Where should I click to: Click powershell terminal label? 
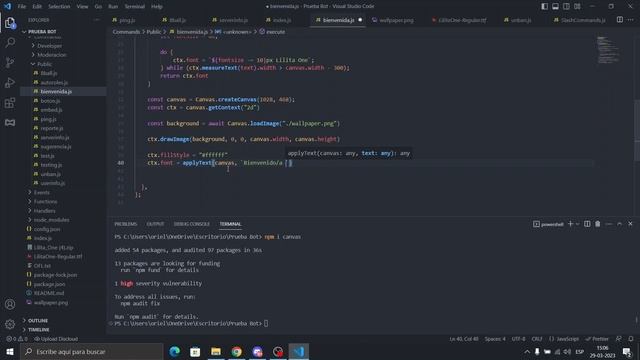[x=548, y=224]
